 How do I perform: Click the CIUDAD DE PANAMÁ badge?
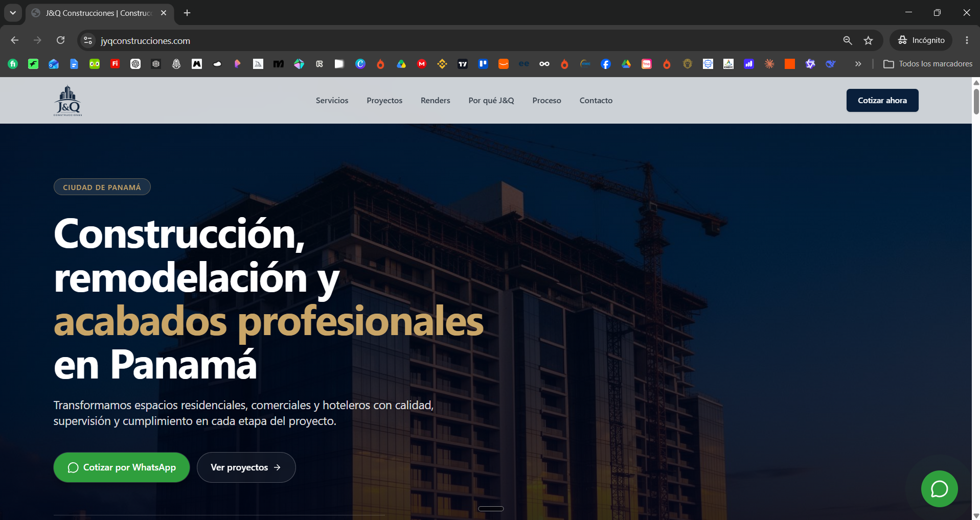(x=102, y=187)
